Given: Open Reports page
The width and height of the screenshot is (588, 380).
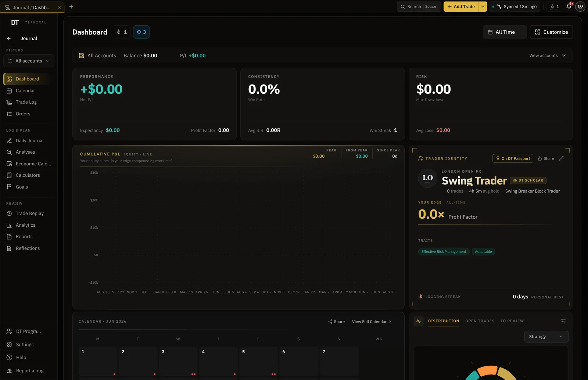Looking at the screenshot, I should (29, 237).
